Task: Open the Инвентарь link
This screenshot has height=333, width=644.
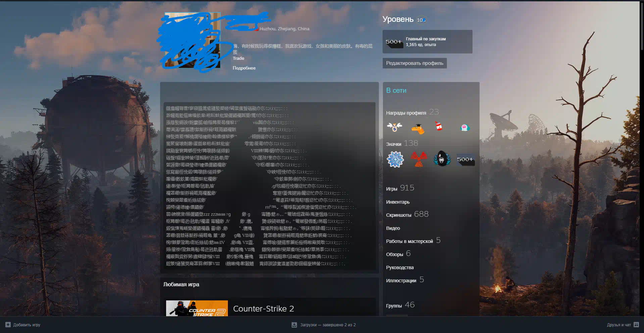Action: point(398,202)
